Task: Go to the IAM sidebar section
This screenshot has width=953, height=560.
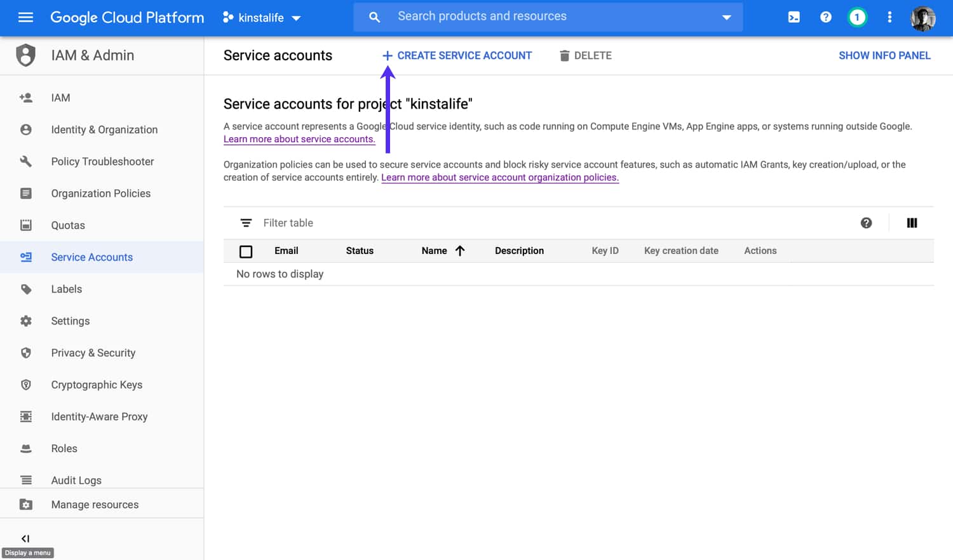Action: (x=60, y=97)
